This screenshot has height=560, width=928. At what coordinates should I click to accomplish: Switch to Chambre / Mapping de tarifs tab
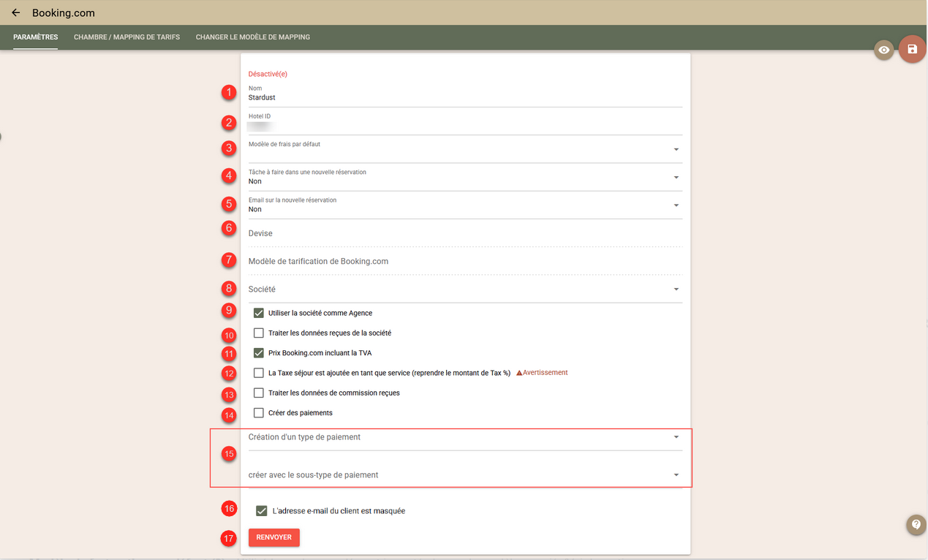127,37
